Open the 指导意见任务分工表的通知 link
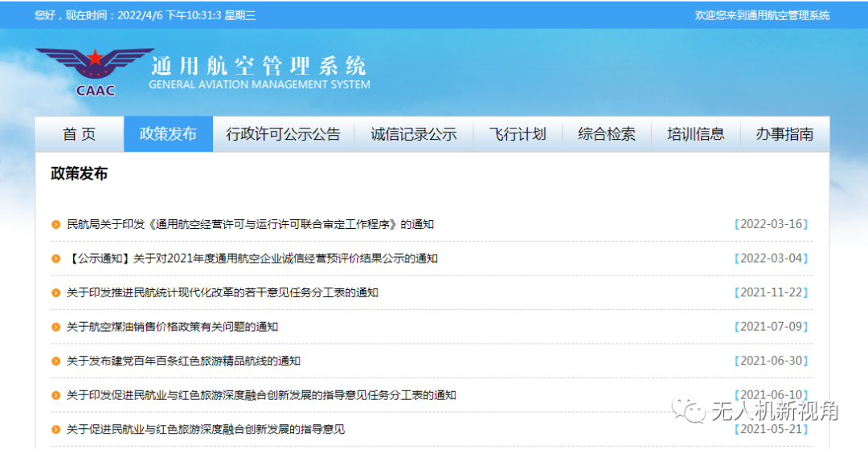This screenshot has width=868, height=449. (x=261, y=395)
